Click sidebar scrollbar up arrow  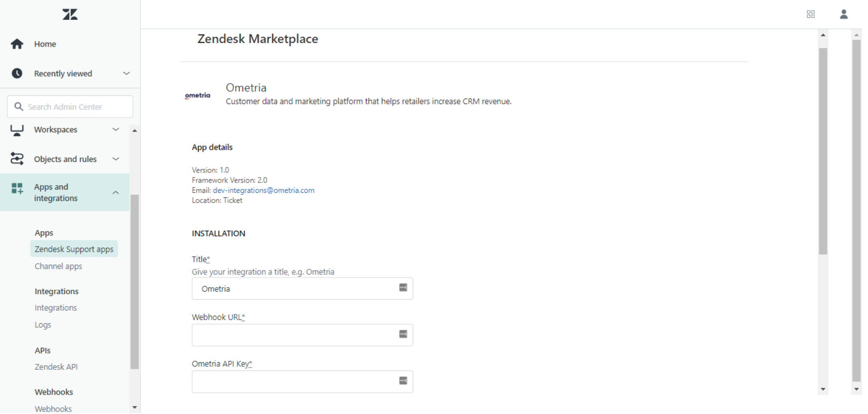click(134, 130)
